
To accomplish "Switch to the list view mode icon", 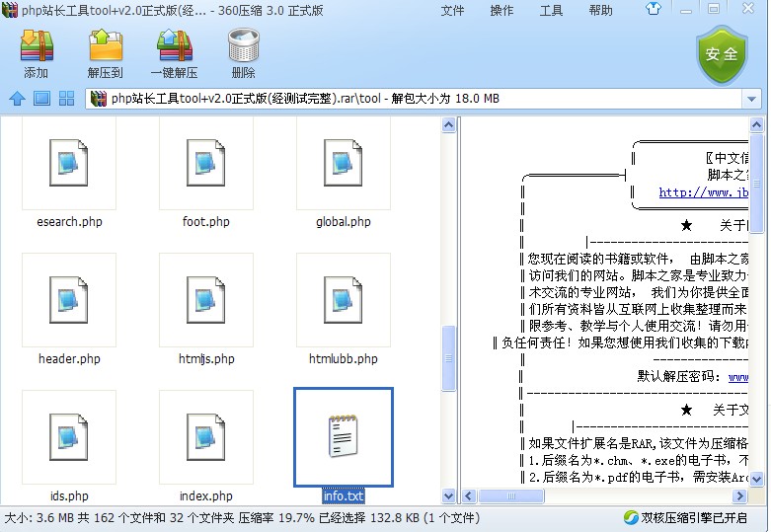I will [x=41, y=99].
